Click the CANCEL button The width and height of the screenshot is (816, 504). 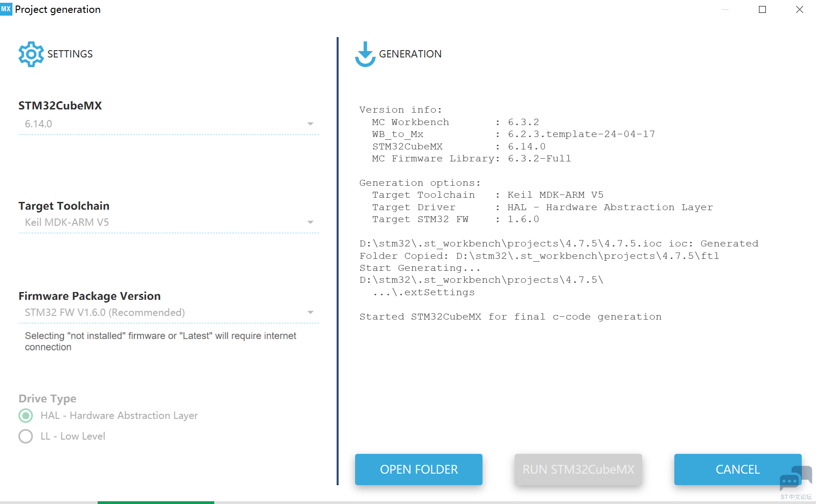(x=738, y=470)
